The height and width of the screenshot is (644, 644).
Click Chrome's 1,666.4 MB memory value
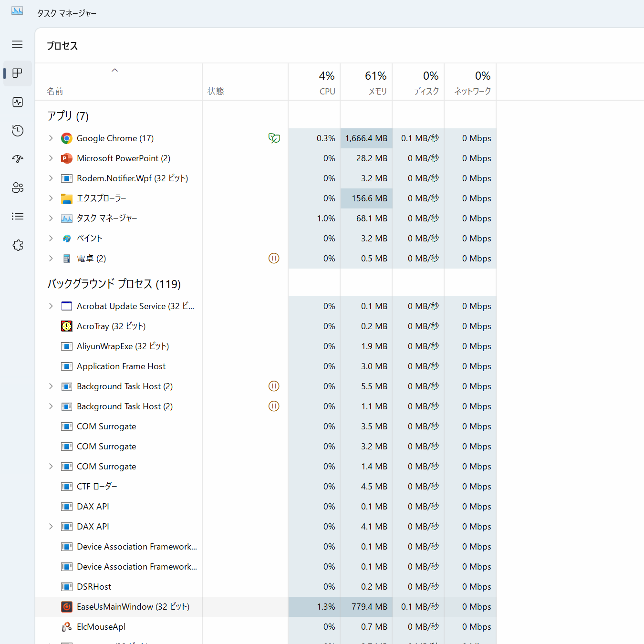[366, 138]
